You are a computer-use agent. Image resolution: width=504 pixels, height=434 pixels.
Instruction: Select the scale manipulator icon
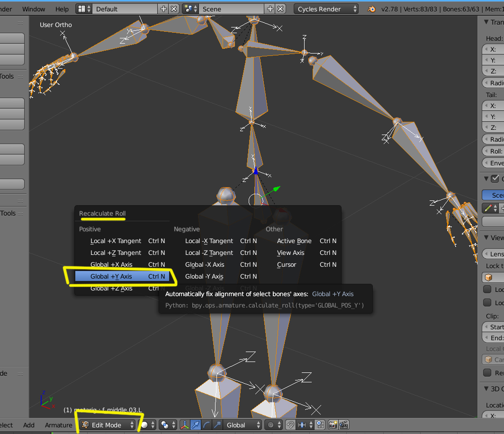[x=217, y=425]
